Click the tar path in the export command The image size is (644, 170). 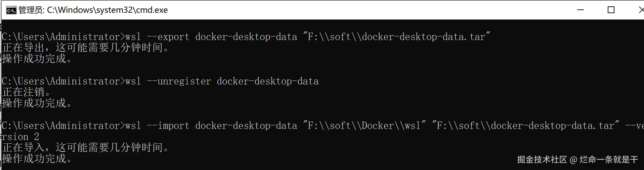coord(396,37)
